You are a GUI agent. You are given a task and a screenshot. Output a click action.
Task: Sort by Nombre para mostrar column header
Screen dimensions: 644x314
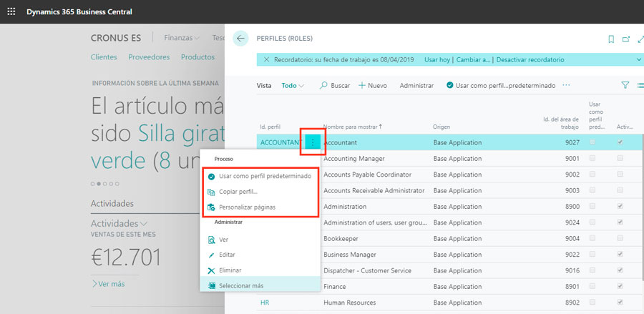click(352, 127)
